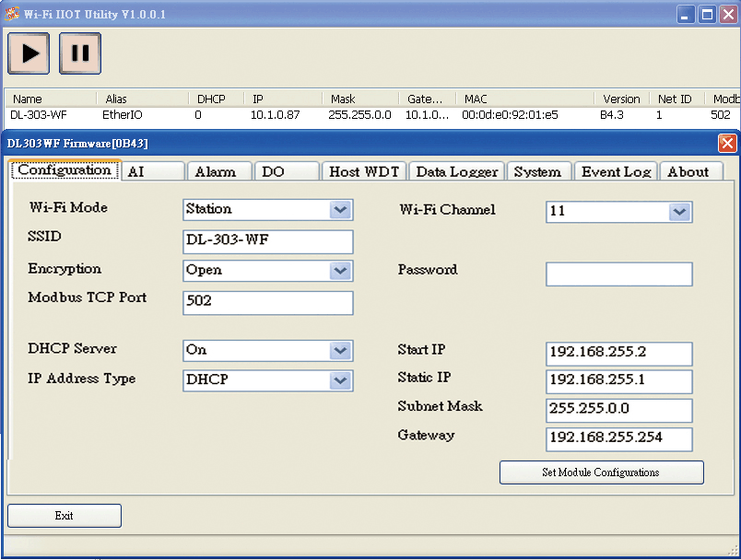
Task: Open the Encryption dropdown
Action: tap(340, 271)
